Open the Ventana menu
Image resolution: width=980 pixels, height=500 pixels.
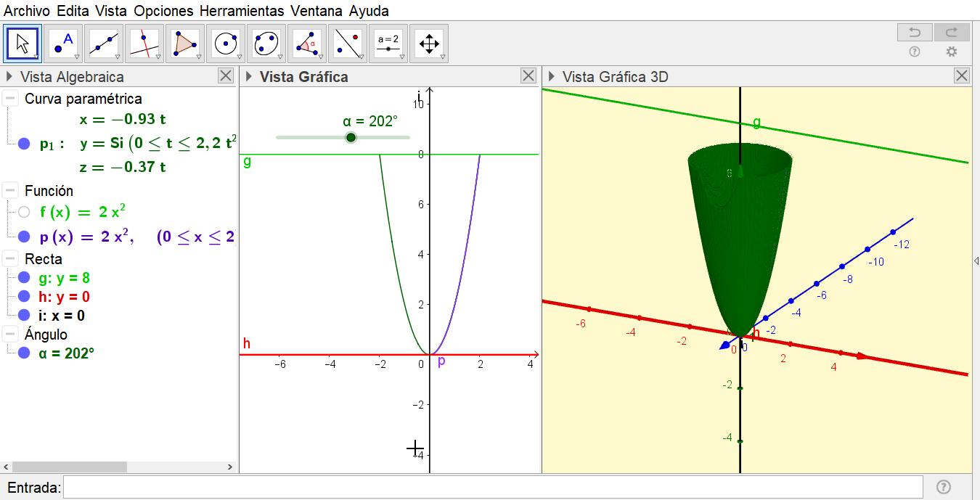(317, 11)
